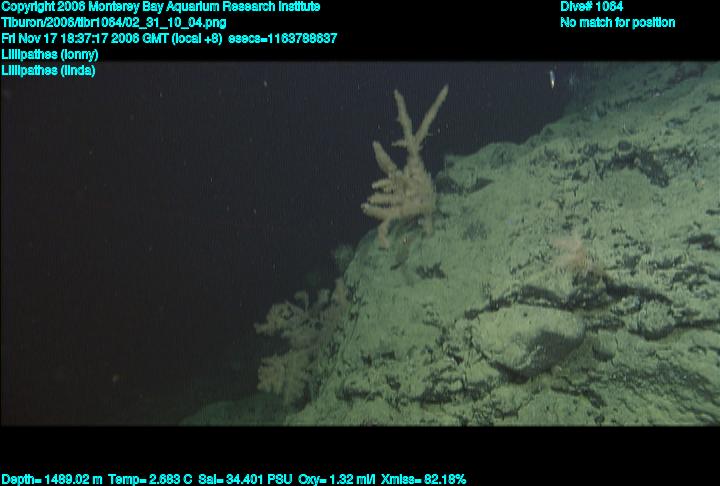The height and width of the screenshot is (486, 720).
Task: Click the 'No match for position' text
Action: pos(618,23)
